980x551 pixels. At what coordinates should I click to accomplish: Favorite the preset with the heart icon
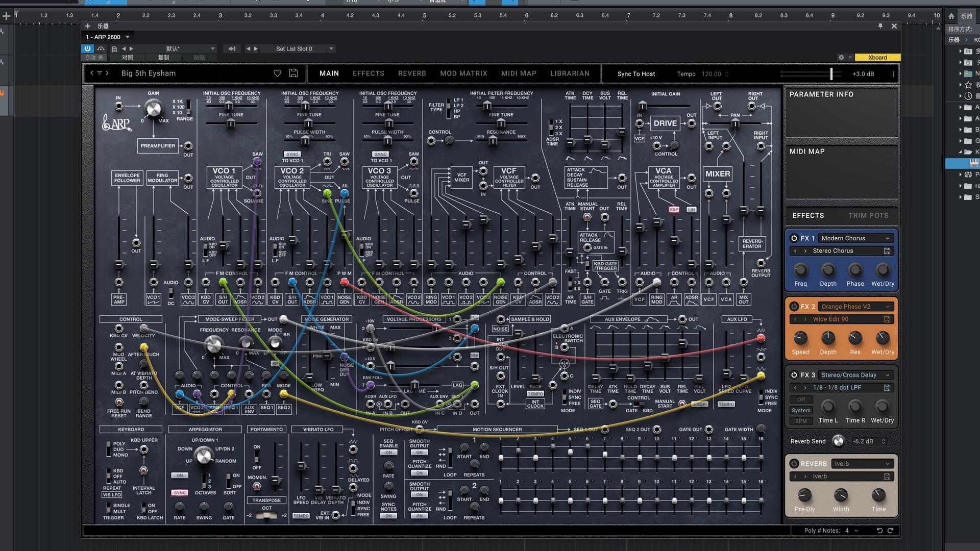click(277, 73)
